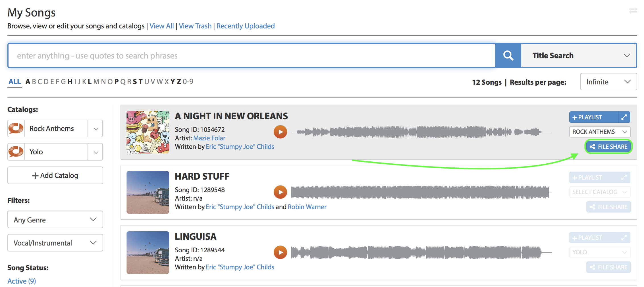The image size is (644, 287).
Task: Add Hard Stuff to a playlist
Action: point(594,177)
